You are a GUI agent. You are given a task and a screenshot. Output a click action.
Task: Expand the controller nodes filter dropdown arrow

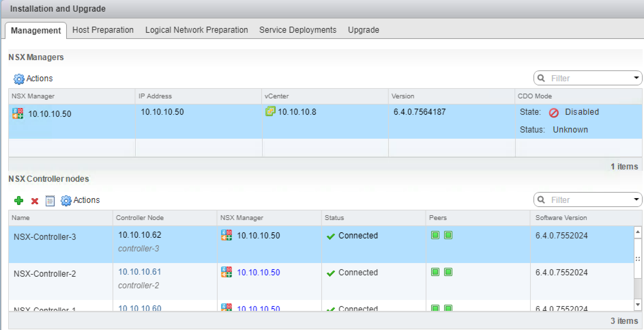coord(636,200)
